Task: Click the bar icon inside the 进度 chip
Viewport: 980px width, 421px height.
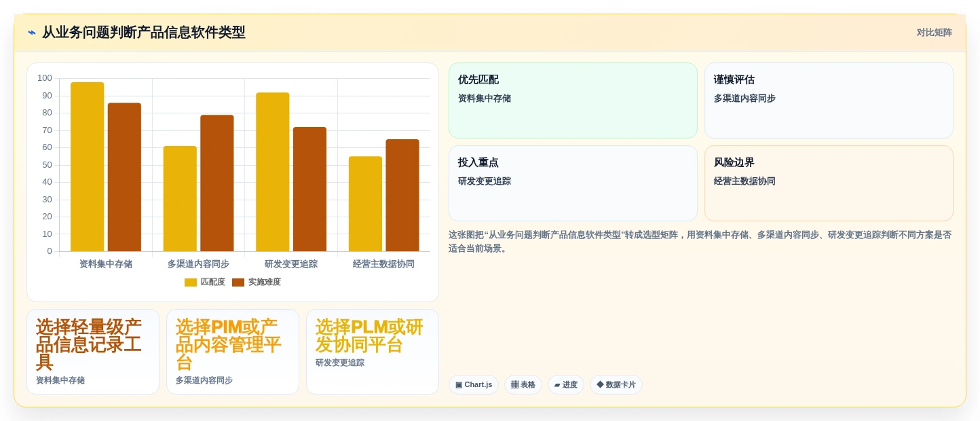Action: [x=557, y=385]
